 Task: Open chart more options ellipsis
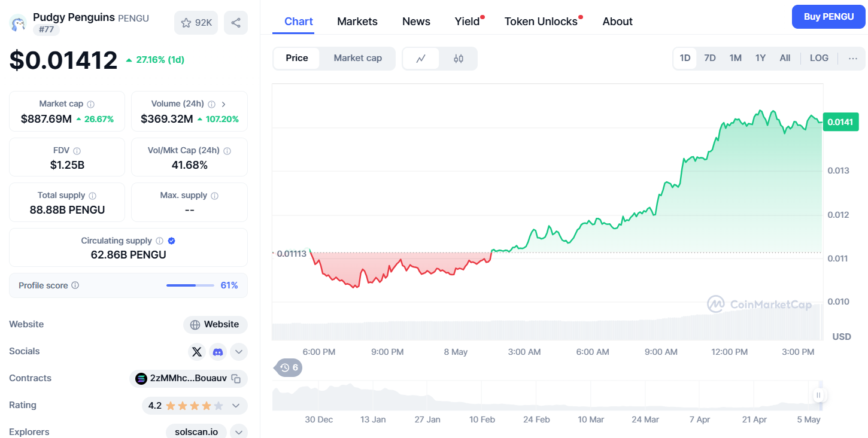tap(852, 58)
